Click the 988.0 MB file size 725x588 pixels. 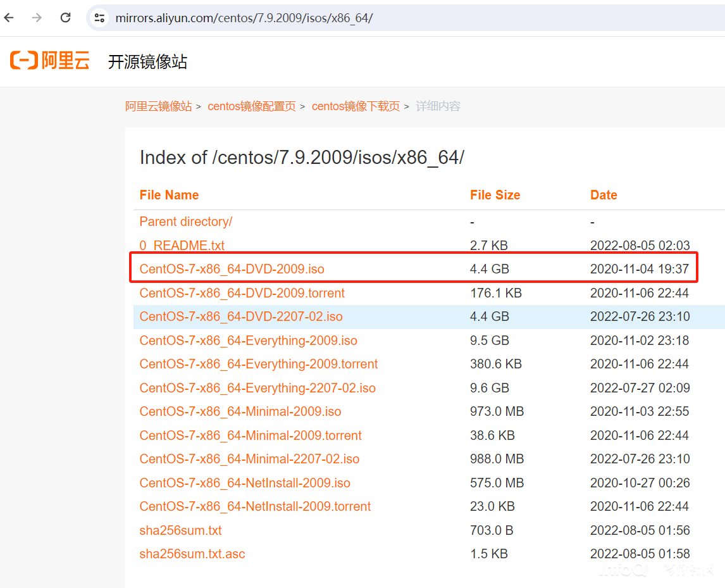point(497,459)
